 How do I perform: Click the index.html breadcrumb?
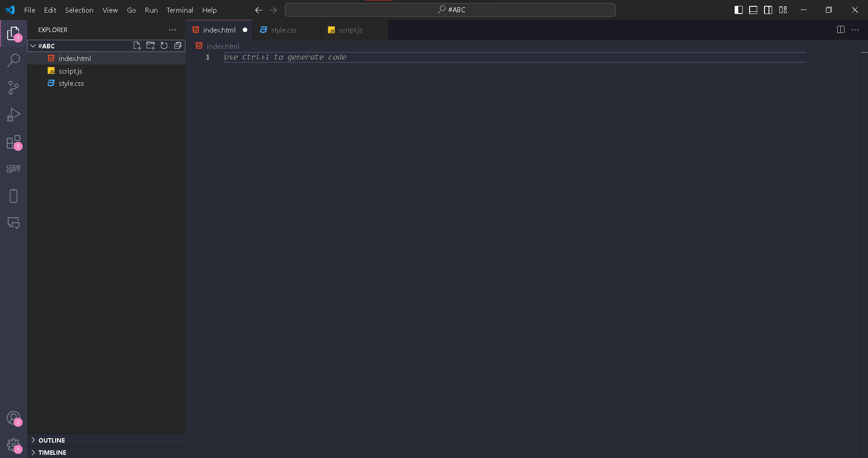[x=222, y=46]
